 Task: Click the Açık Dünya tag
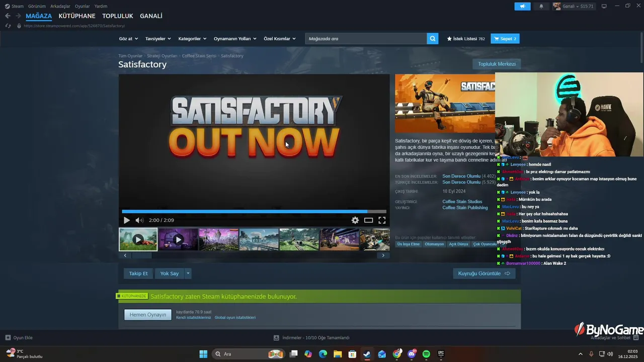(458, 244)
